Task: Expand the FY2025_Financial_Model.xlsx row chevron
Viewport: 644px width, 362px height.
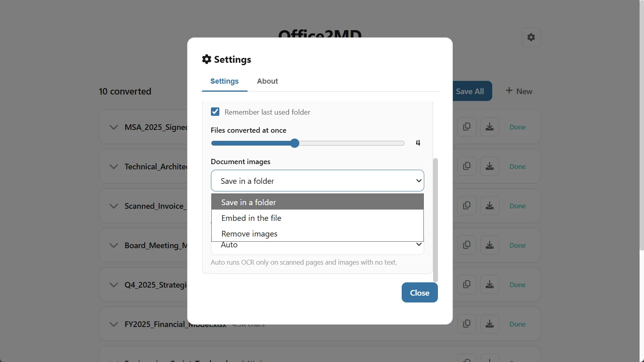Action: 114,325
